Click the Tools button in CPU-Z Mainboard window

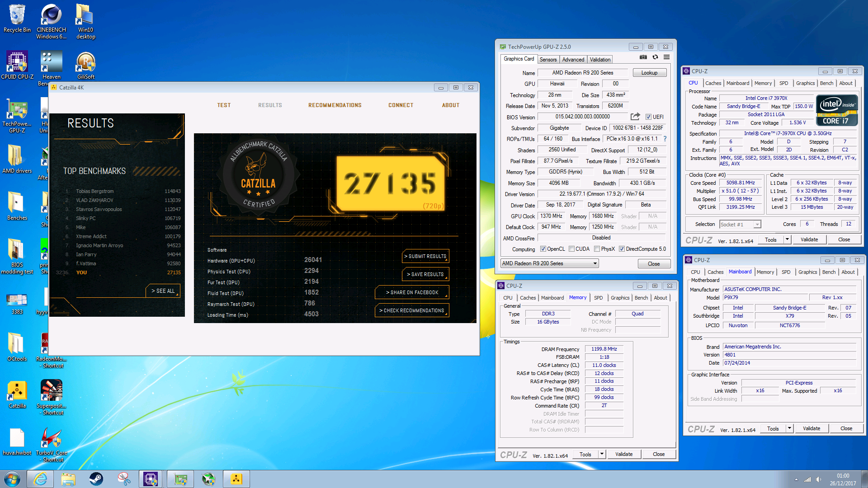tap(773, 428)
